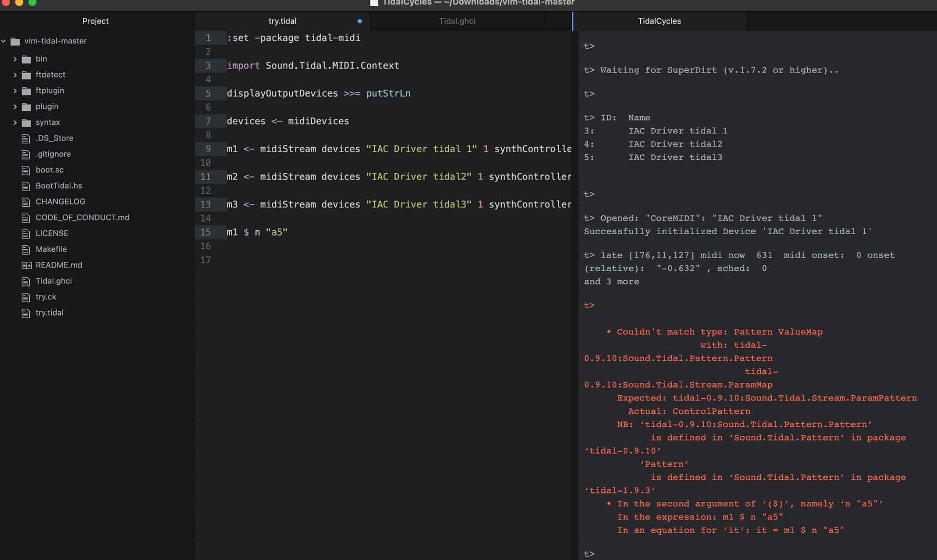Expand the ftdetect folder chevron
The height and width of the screenshot is (560, 937).
click(x=15, y=75)
